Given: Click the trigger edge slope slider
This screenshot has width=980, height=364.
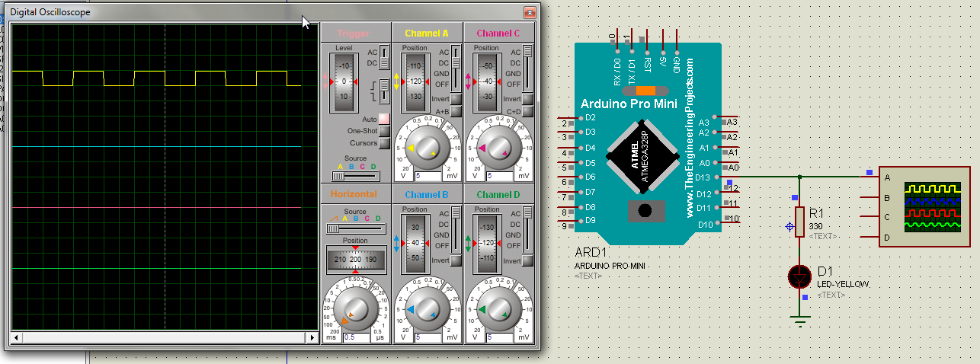Looking at the screenshot, I should (384, 91).
